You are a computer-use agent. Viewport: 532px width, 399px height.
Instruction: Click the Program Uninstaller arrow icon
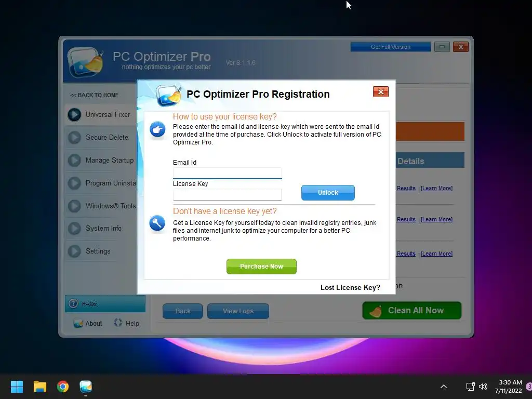[x=74, y=183]
